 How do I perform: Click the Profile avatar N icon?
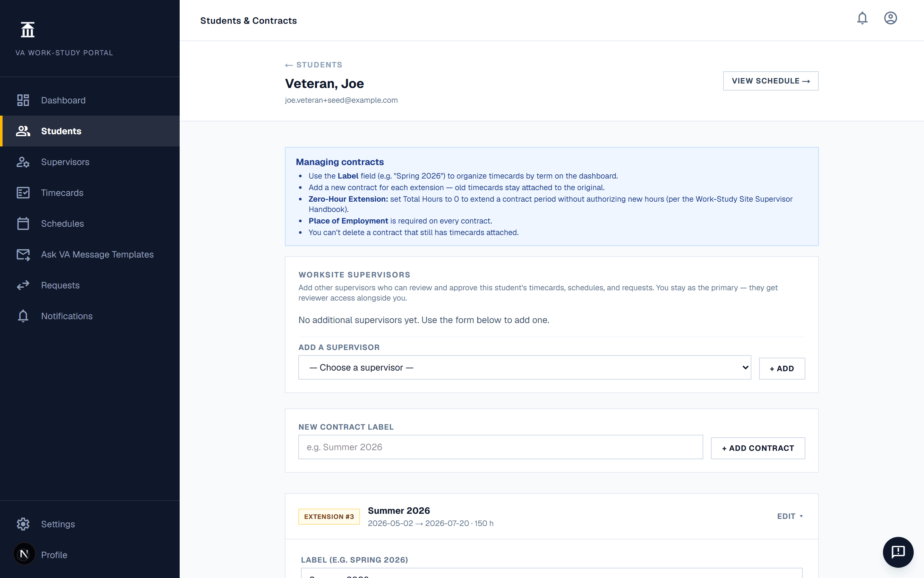tap(24, 554)
